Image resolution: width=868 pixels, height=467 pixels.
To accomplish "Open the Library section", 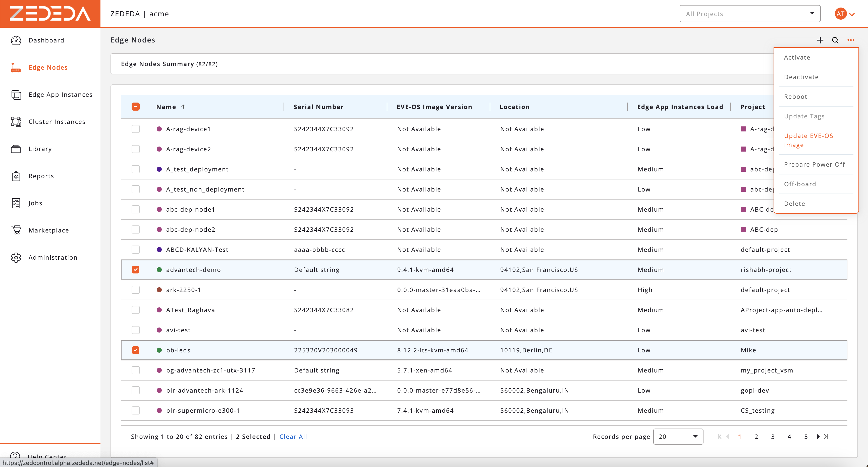I will [40, 149].
